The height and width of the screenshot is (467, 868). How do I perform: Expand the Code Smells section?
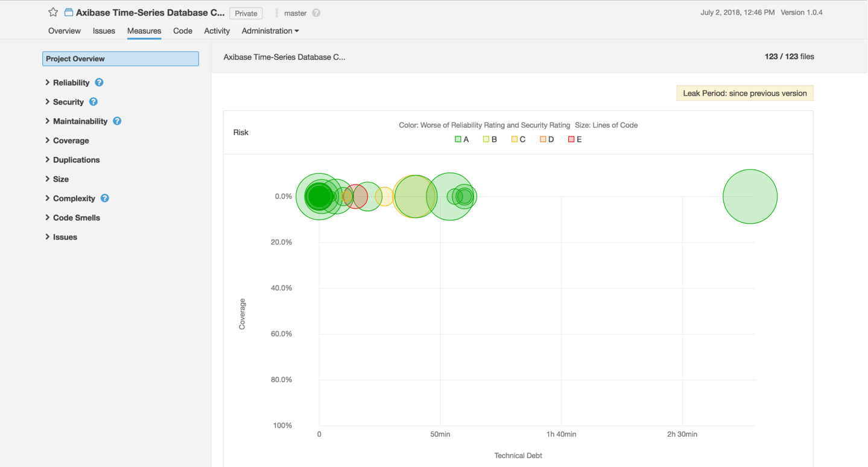pos(72,218)
